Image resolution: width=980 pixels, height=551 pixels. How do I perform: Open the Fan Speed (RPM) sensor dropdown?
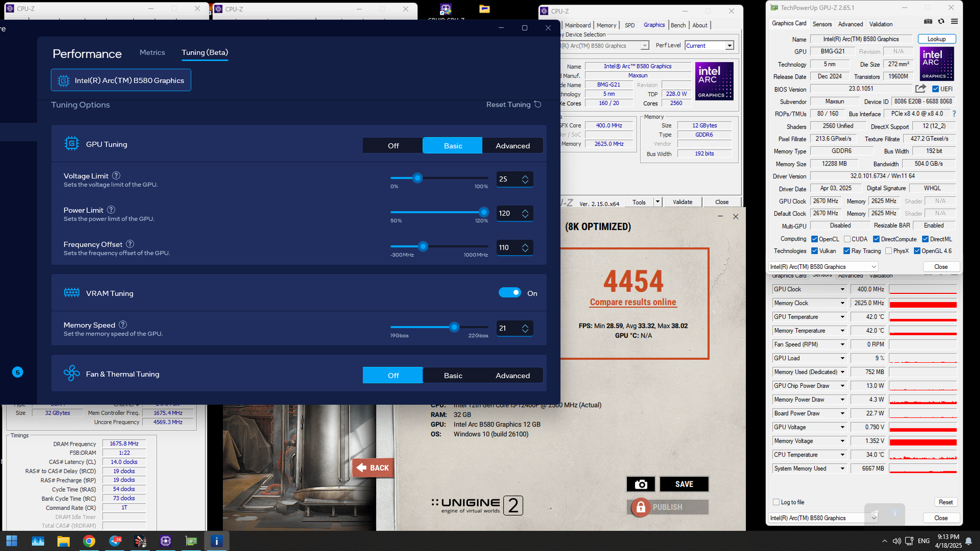[x=842, y=344]
